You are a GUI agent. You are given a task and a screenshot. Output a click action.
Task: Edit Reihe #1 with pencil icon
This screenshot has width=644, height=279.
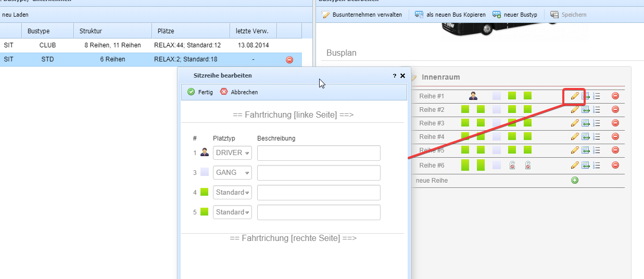click(575, 96)
